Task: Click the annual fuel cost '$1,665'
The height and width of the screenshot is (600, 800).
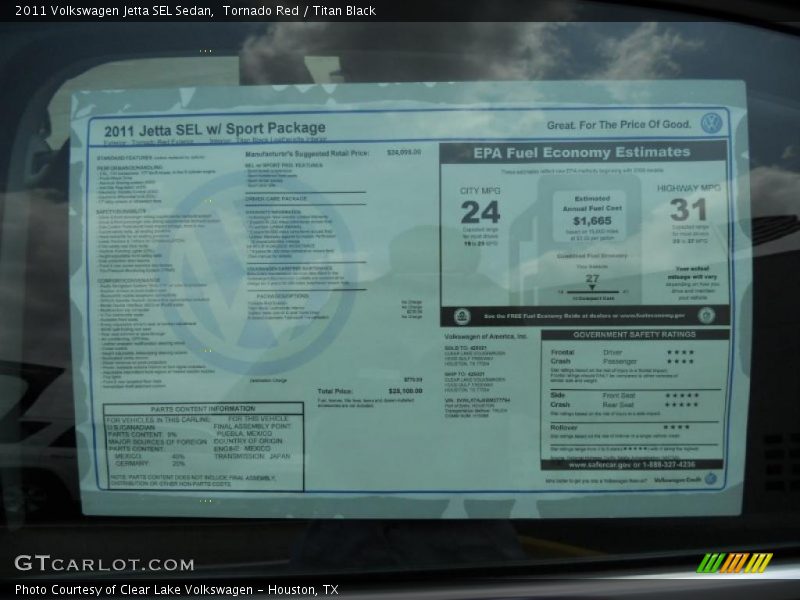Action: click(x=592, y=221)
